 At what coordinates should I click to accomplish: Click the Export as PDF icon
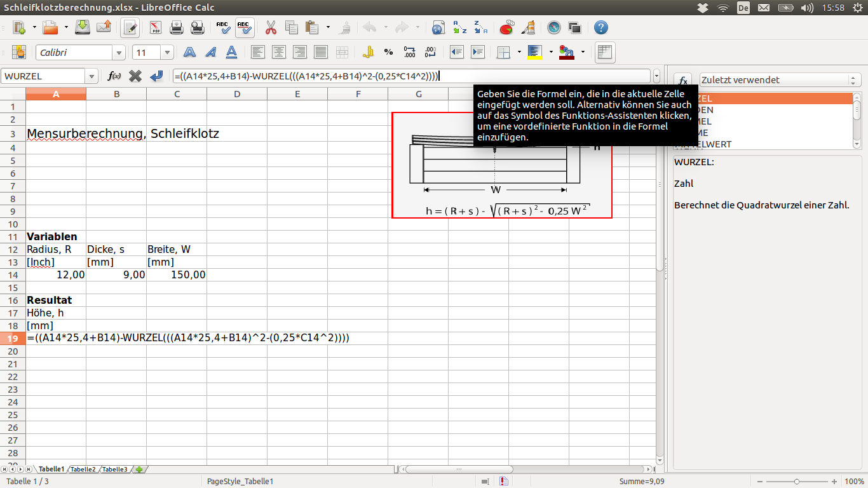(x=155, y=27)
